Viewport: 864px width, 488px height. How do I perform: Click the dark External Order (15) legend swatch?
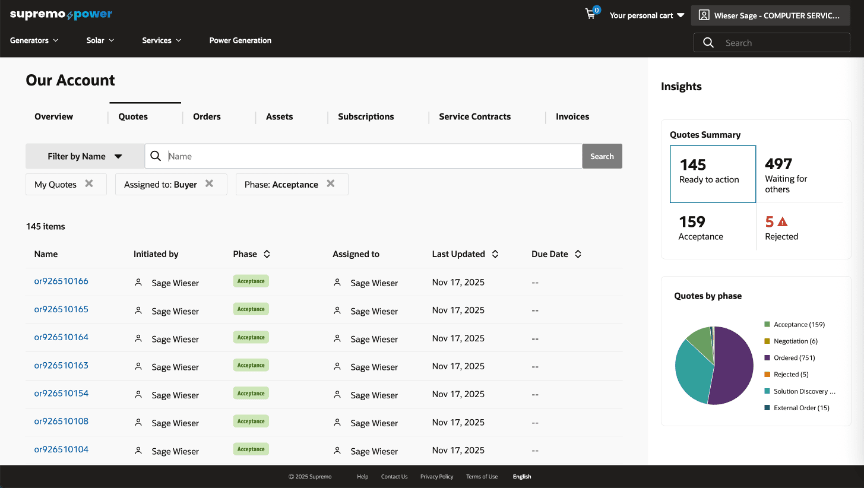767,408
